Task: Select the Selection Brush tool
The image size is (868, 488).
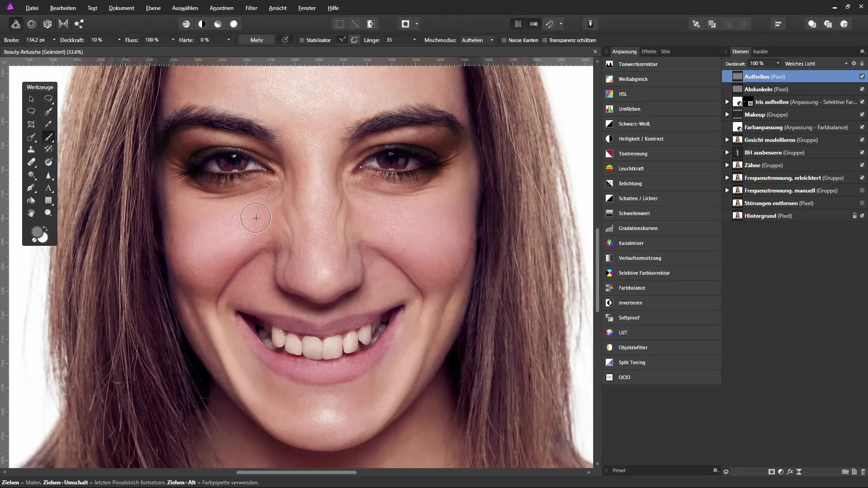Action: [48, 111]
